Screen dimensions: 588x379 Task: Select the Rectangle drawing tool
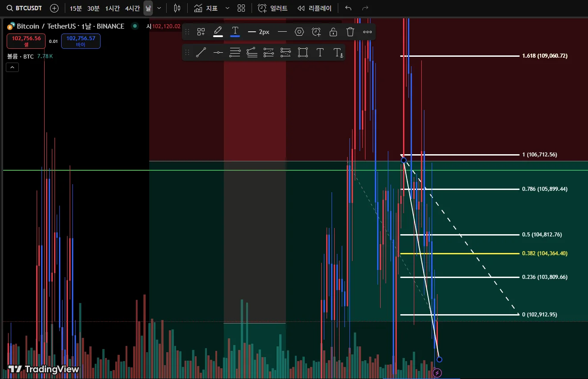[x=303, y=53]
